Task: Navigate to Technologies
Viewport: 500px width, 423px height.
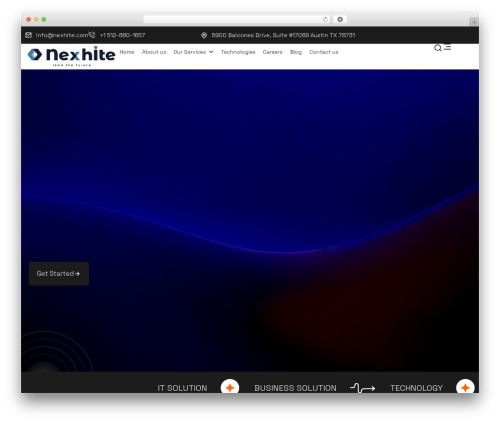Action: (x=238, y=52)
